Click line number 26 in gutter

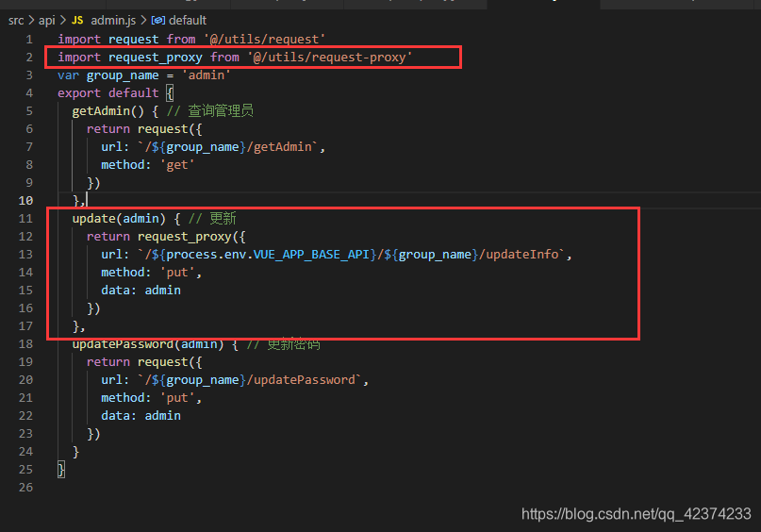[x=25, y=488]
